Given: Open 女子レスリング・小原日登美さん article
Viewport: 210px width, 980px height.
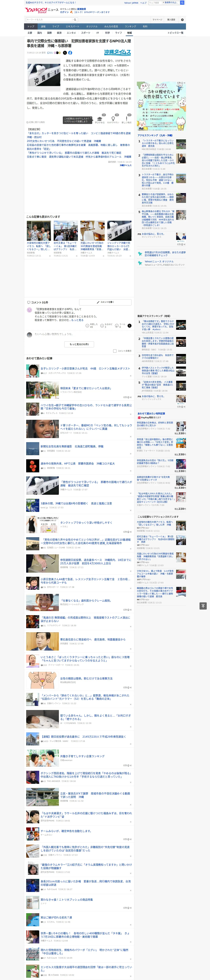Looking at the screenshot, I should (x=85, y=369).
